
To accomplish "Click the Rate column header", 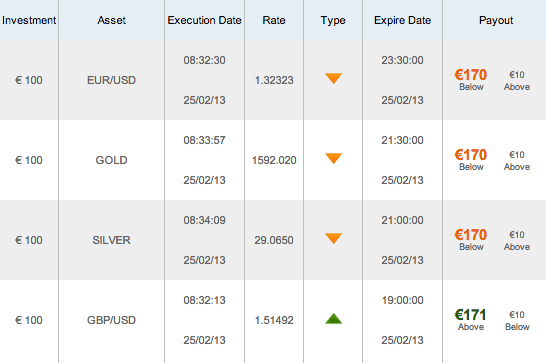I will click(x=274, y=20).
